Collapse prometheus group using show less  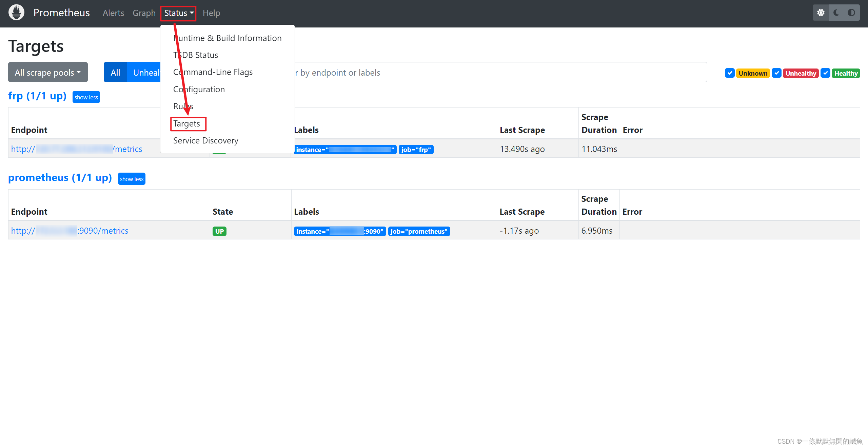pos(132,179)
